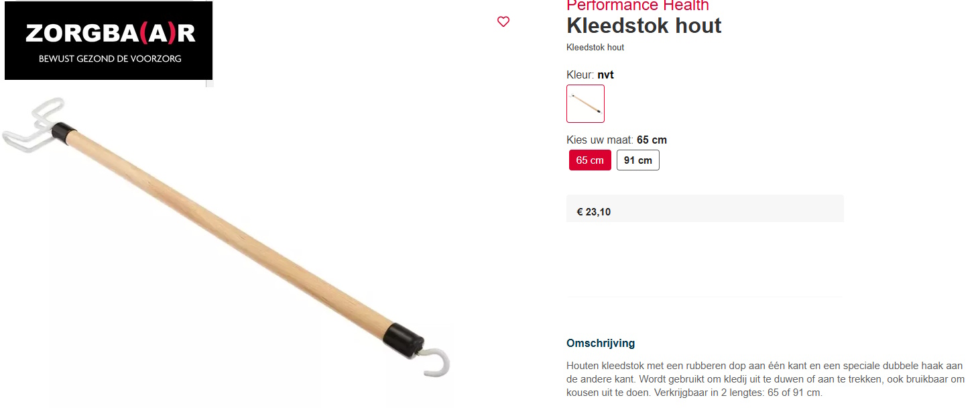
Task: Click the Kleur: nvt label
Action: click(590, 74)
